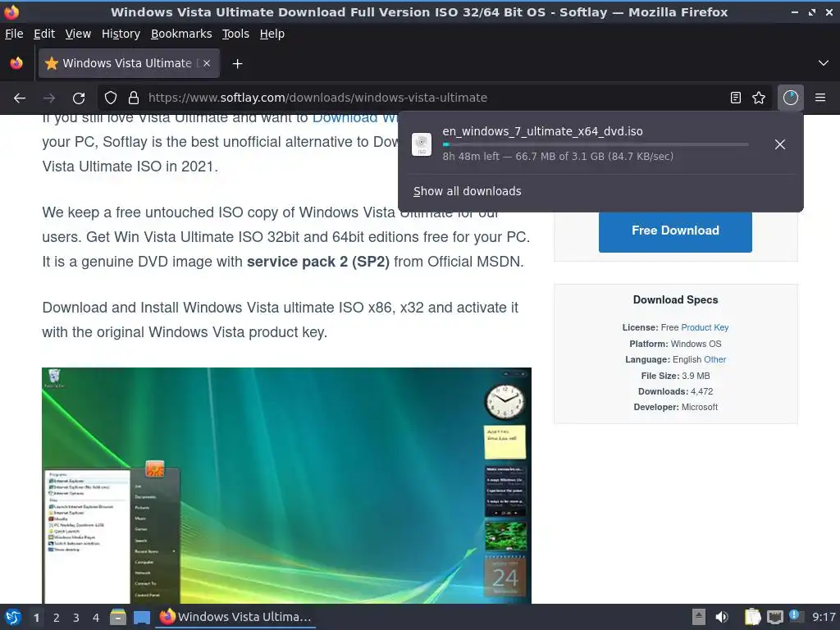Click the Windows Vista desktop screenshot image
This screenshot has height=630, width=840.
[x=286, y=486]
